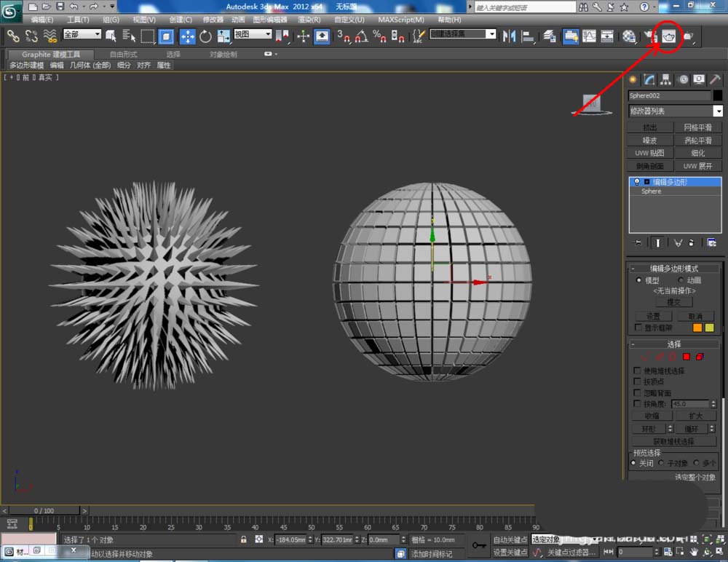Click the Select and Link icon

pyautogui.click(x=13, y=36)
